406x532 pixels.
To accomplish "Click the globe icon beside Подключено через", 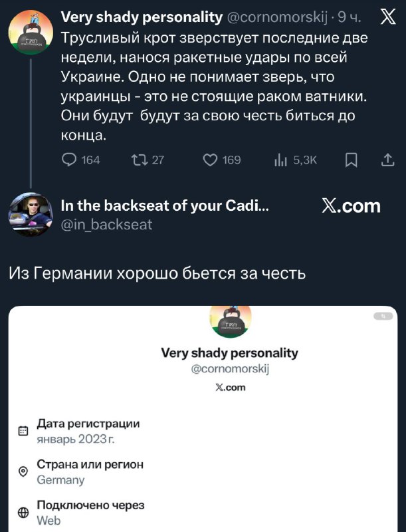I will 23,512.
